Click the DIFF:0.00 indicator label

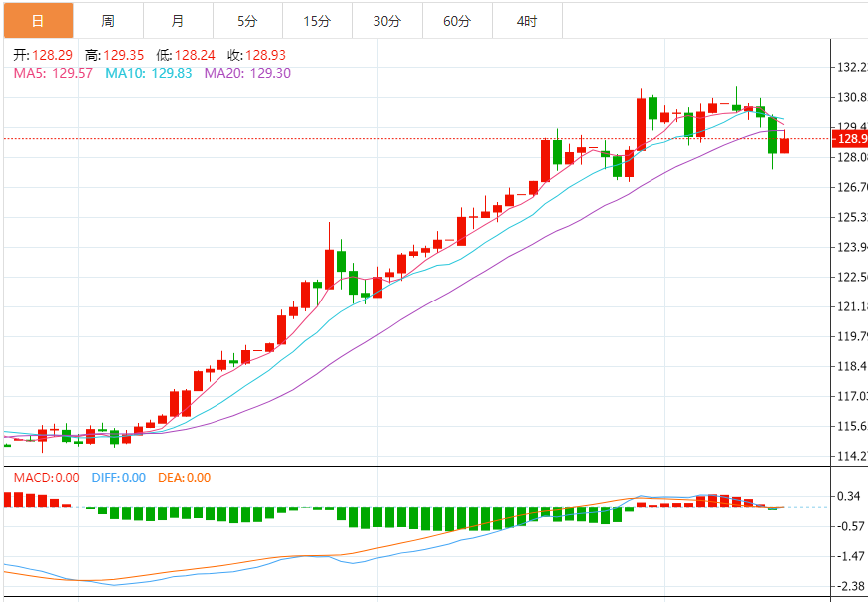coord(119,478)
